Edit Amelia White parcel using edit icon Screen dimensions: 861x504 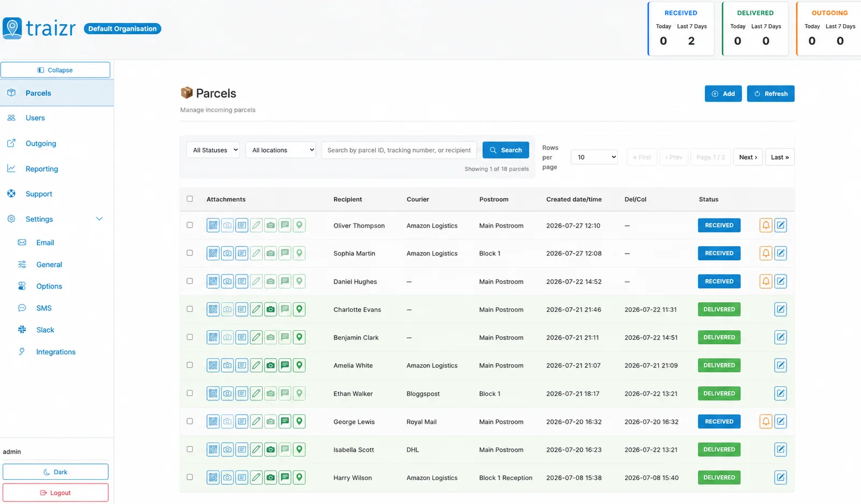(x=781, y=365)
